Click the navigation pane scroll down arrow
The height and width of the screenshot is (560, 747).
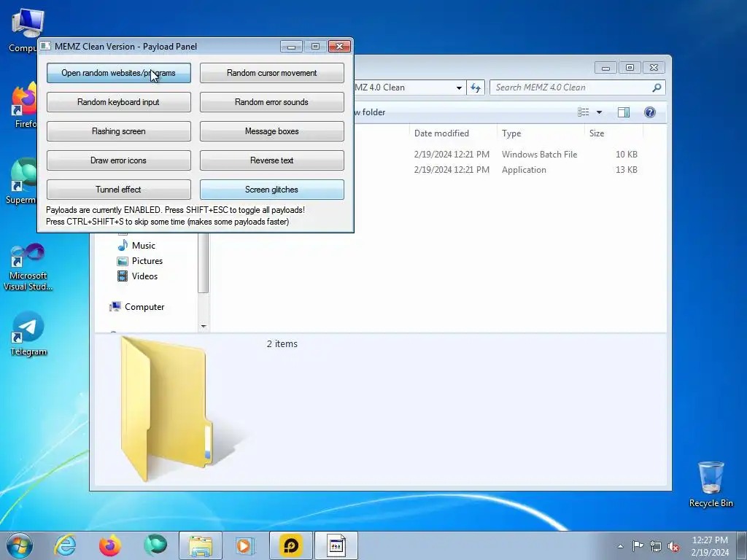coord(204,326)
